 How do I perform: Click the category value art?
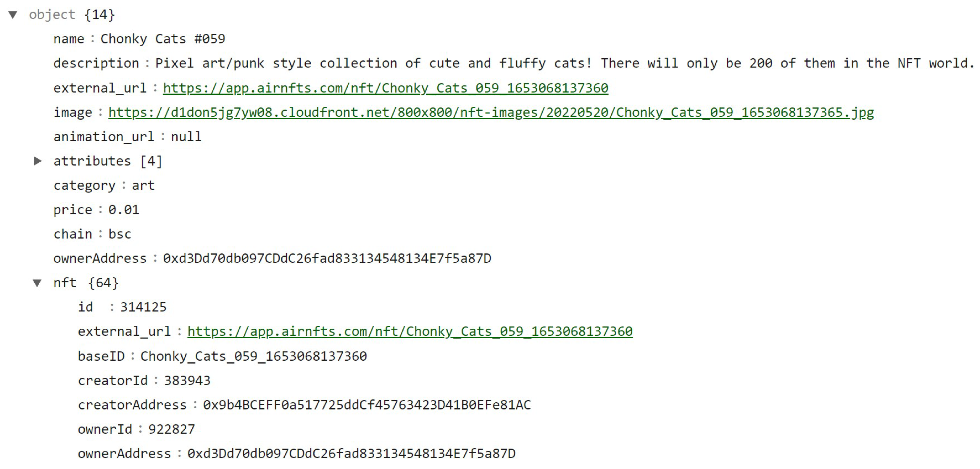[143, 185]
